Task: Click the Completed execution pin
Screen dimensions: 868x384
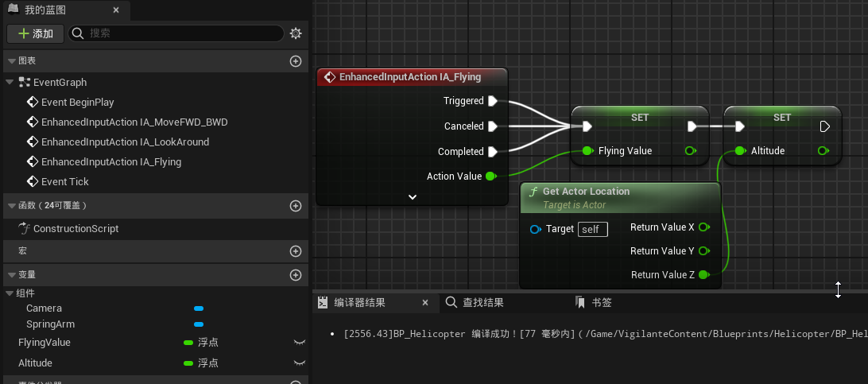Action: [492, 152]
